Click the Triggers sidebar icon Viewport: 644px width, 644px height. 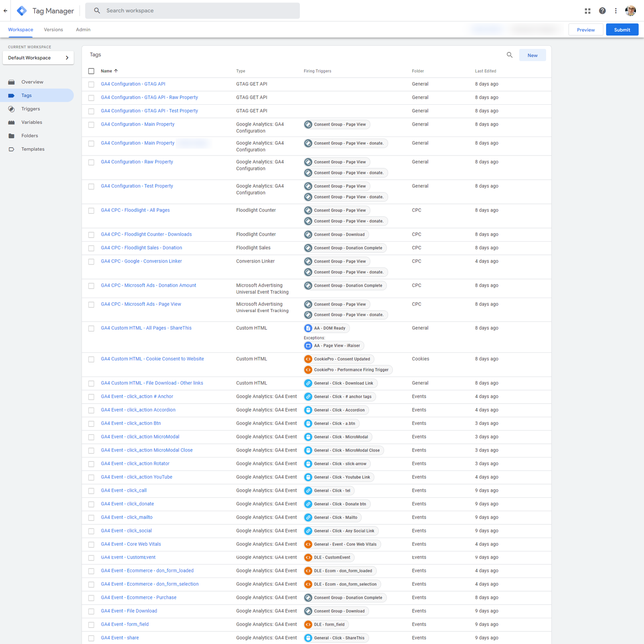11,109
